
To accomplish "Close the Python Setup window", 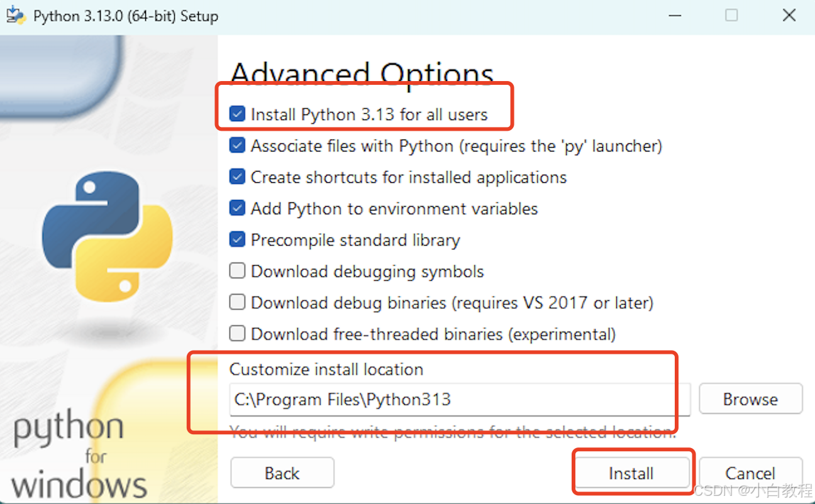I will 789,14.
